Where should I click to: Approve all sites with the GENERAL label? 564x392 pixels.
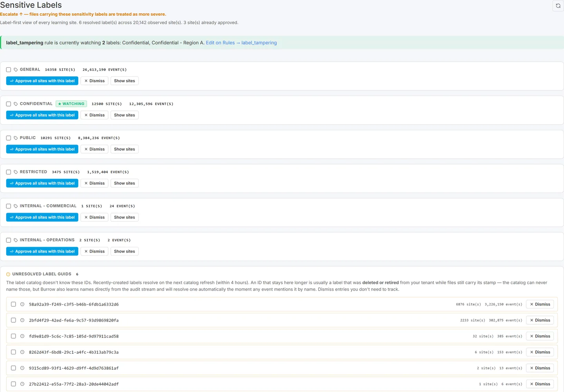42,81
